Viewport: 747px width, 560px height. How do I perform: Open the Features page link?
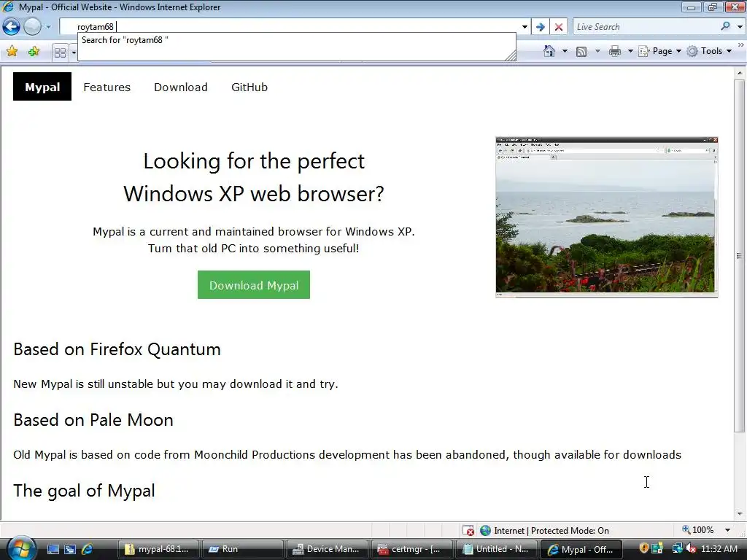107,87
